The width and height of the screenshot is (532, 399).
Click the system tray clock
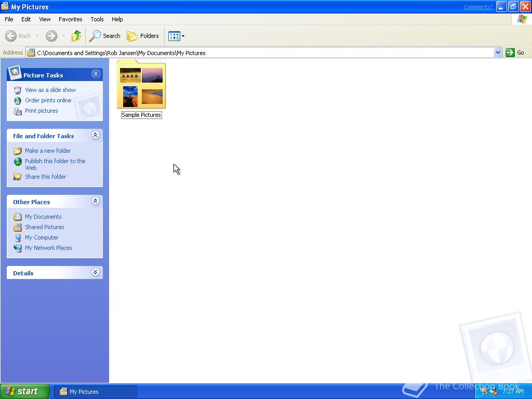click(x=513, y=391)
